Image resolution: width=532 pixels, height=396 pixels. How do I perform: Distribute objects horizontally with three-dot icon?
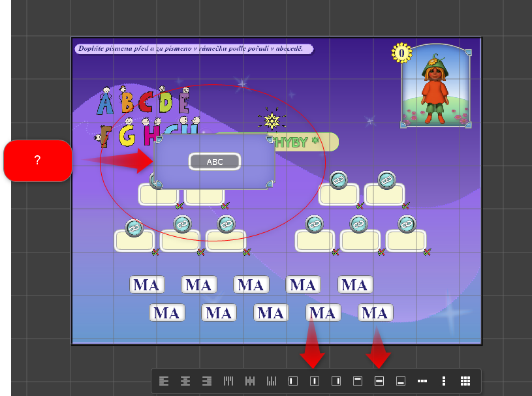[x=422, y=381]
